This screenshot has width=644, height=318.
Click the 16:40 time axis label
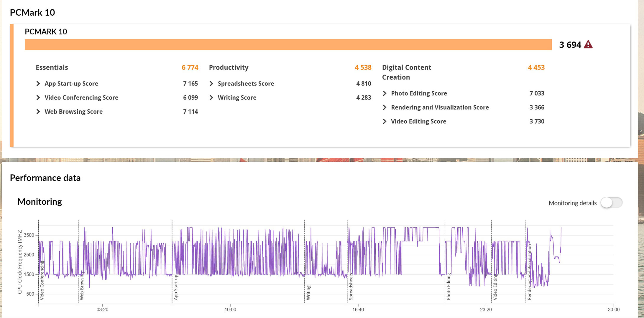pyautogui.click(x=358, y=309)
